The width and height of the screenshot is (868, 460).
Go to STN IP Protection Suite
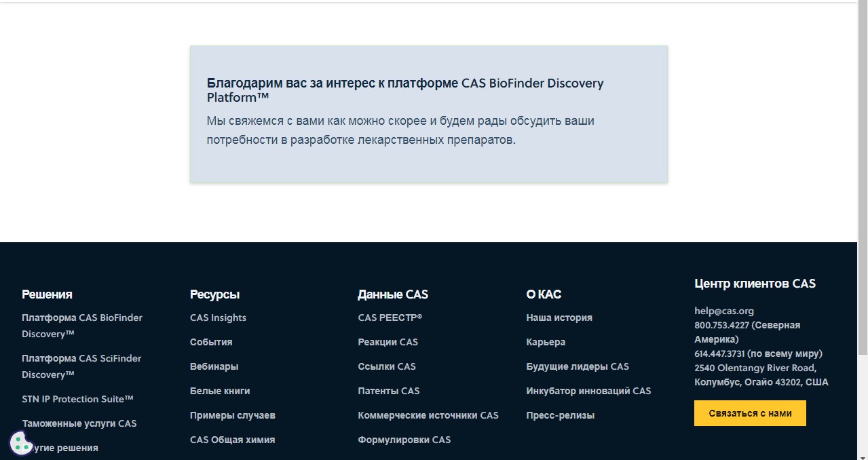click(x=77, y=399)
